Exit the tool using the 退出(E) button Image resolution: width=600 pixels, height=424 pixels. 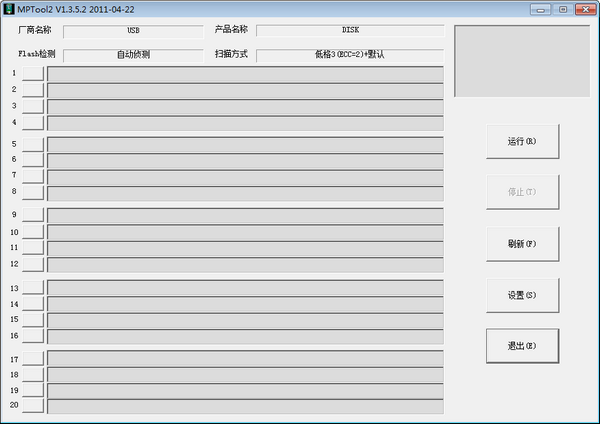pyautogui.click(x=522, y=346)
